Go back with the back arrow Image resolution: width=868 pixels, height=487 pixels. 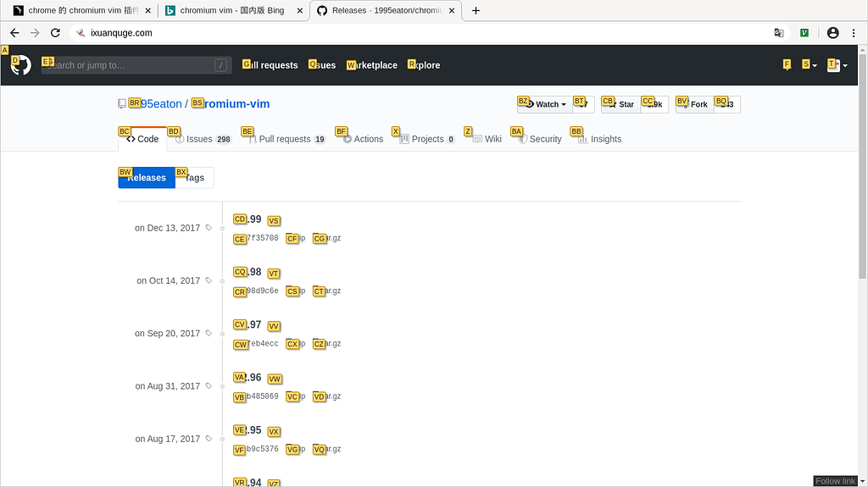tap(15, 33)
